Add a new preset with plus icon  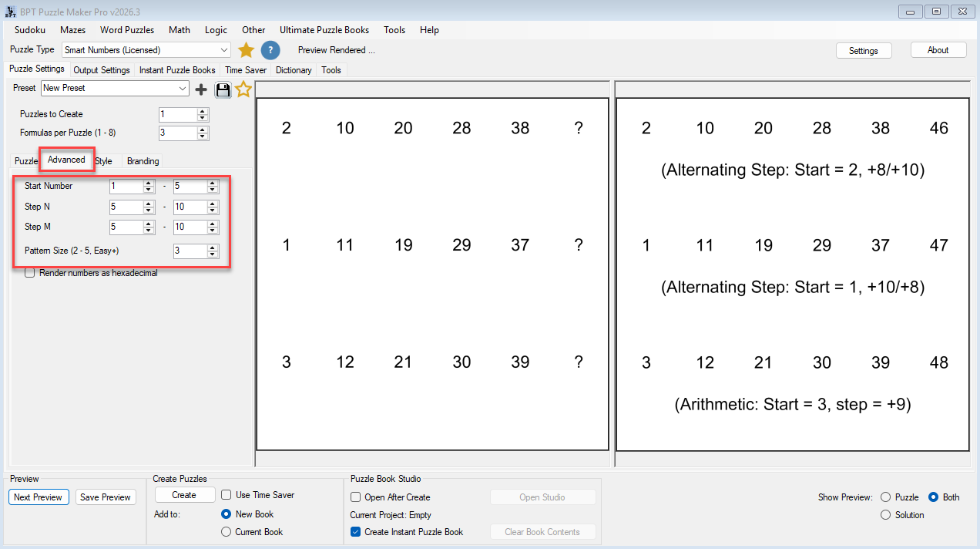point(201,89)
